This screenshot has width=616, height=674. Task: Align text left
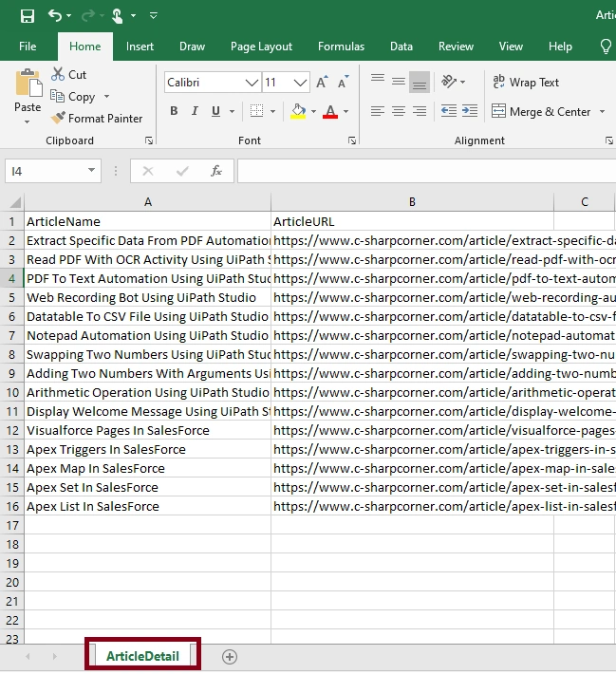pyautogui.click(x=378, y=111)
